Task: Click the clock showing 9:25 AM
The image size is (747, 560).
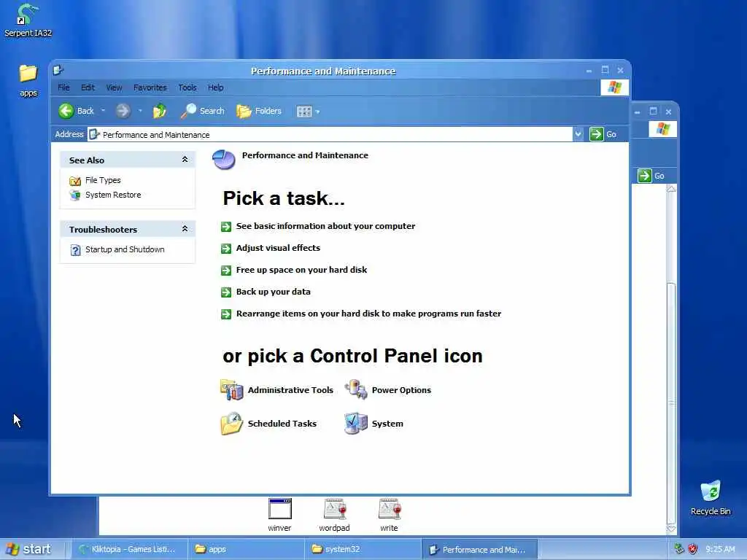Action: 720,549
